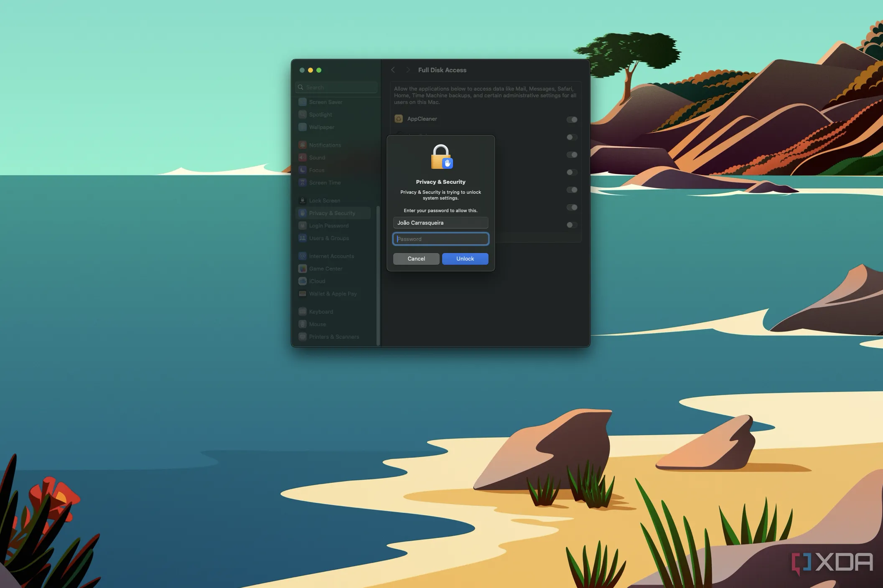
Task: Open Screen Time hourglass icon
Action: [303, 182]
